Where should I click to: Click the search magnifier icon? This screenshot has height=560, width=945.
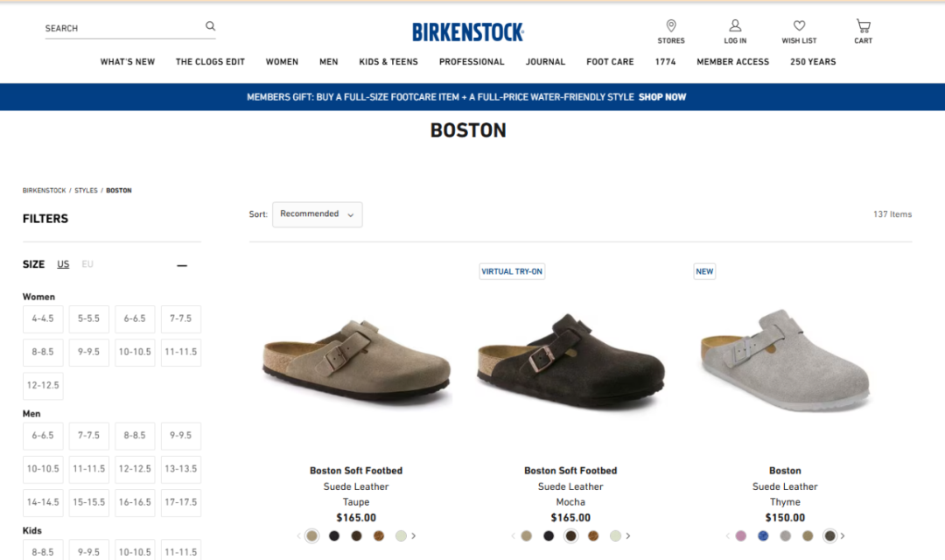pyautogui.click(x=210, y=26)
